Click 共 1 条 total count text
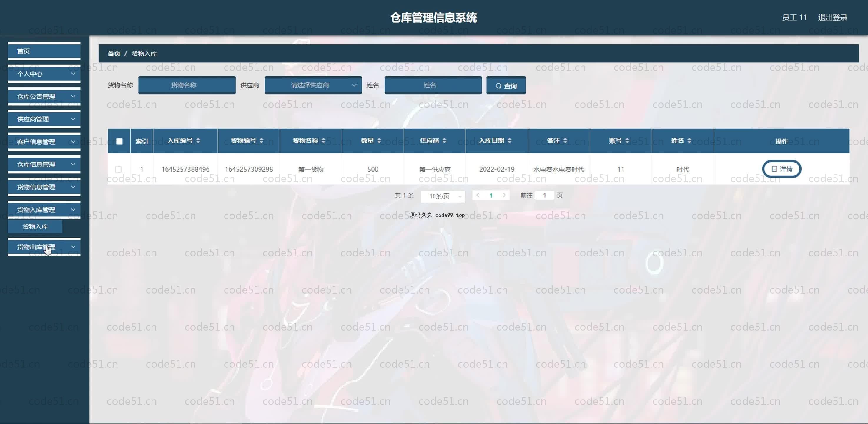868x424 pixels. [x=404, y=195]
